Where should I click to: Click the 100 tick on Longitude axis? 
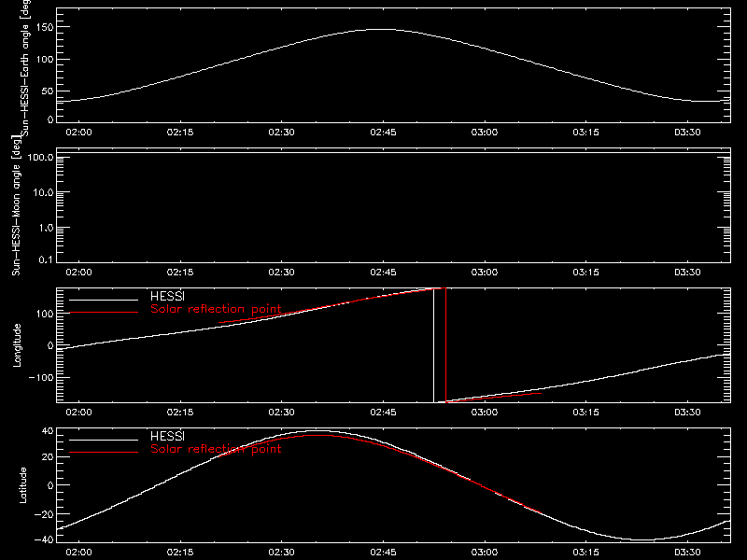[45, 314]
